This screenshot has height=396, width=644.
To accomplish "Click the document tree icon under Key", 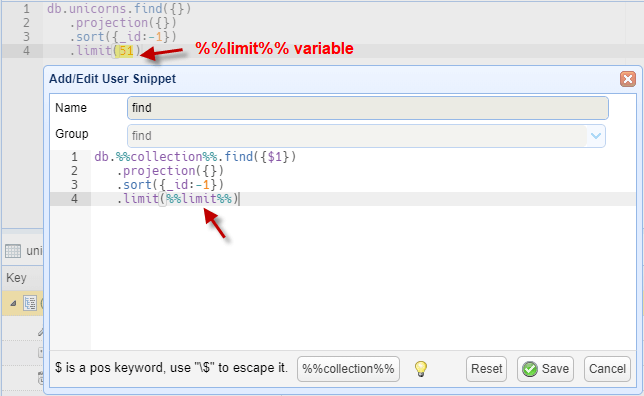I will pyautogui.click(x=30, y=303).
